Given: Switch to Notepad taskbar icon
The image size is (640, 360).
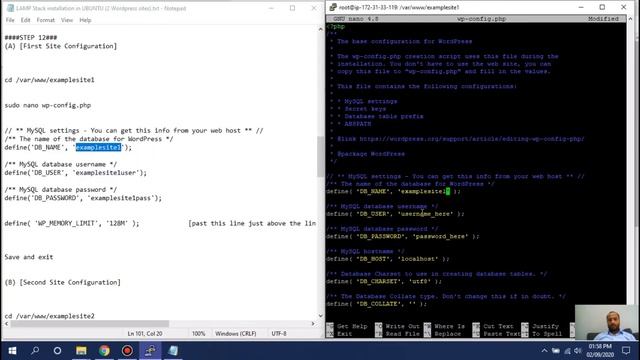Looking at the screenshot, I should point(173,351).
